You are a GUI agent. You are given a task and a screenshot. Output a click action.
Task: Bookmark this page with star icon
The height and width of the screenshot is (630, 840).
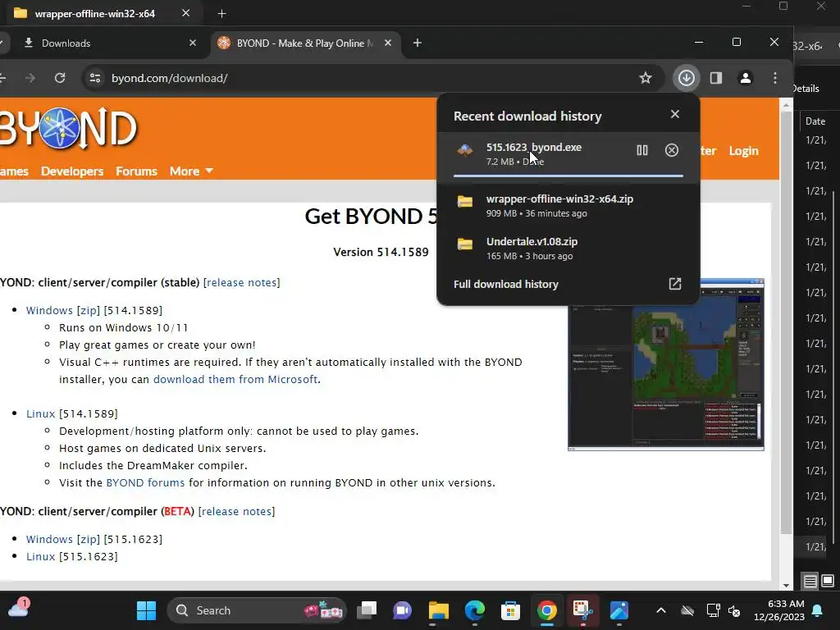coord(646,78)
